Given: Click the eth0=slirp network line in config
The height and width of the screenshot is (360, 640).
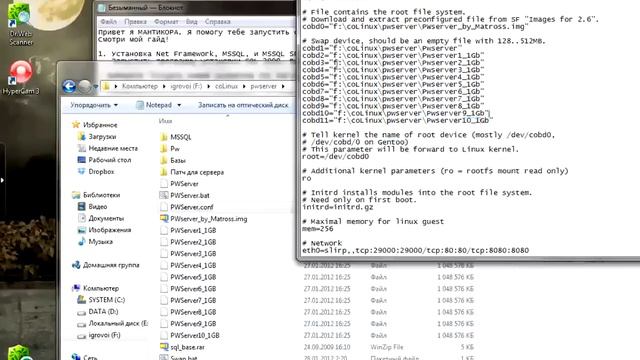Looking at the screenshot, I should click(416, 251).
